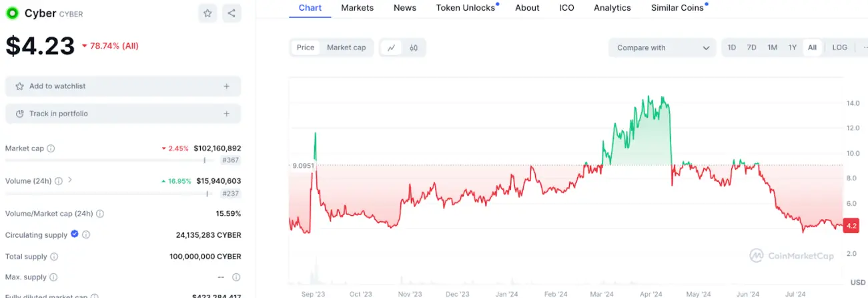Click Total supply info icon
868x298 pixels.
click(x=54, y=257)
